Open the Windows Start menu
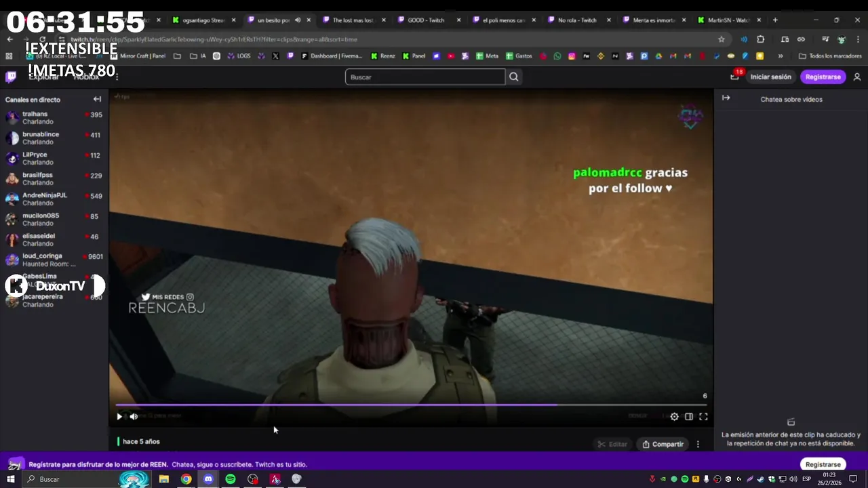 coord(11,479)
